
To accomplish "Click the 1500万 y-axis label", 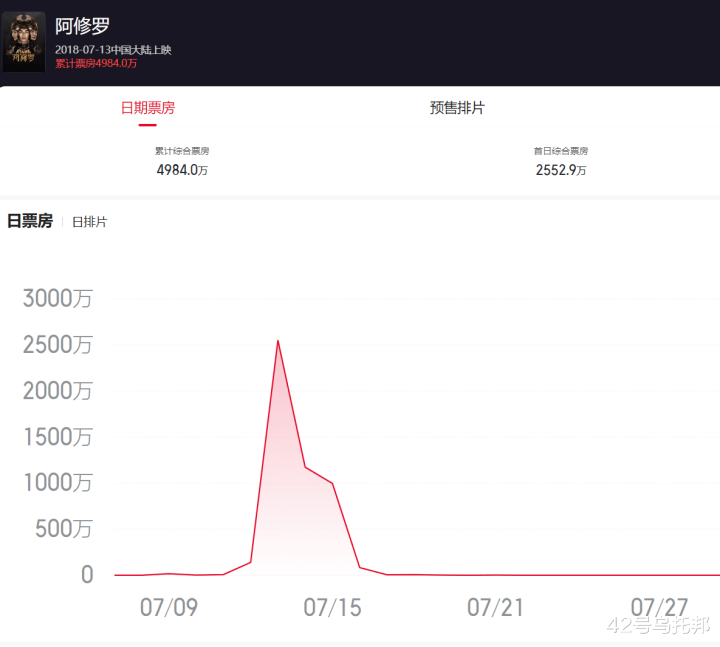I will click(x=58, y=437).
